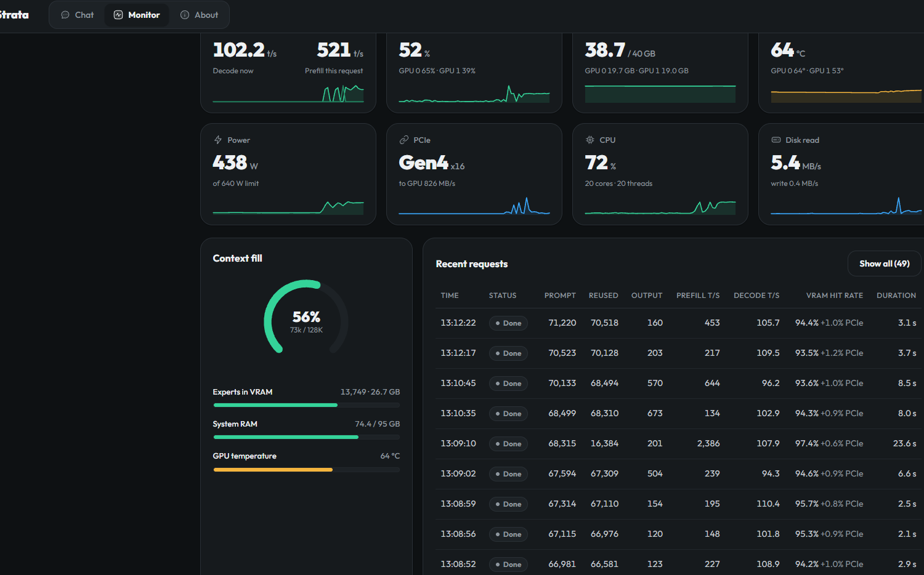
Task: Click the 13:08:59 request time
Action: (x=458, y=504)
